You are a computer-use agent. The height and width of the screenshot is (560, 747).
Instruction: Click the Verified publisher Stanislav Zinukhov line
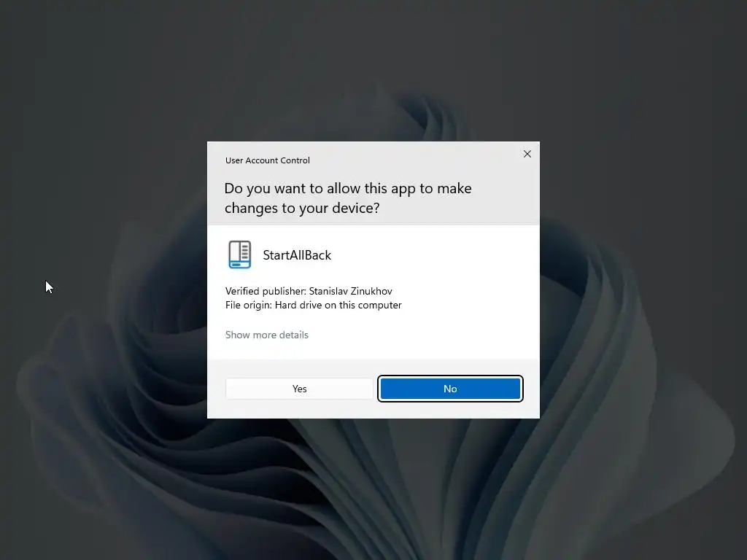(309, 291)
